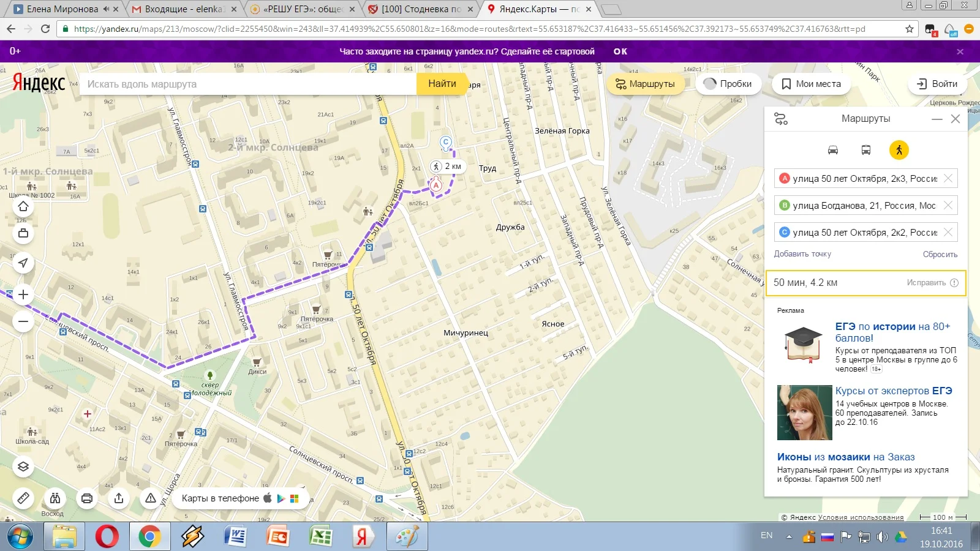The image size is (980, 551).
Task: Toggle the Маршруты routes panel
Action: coord(645,84)
